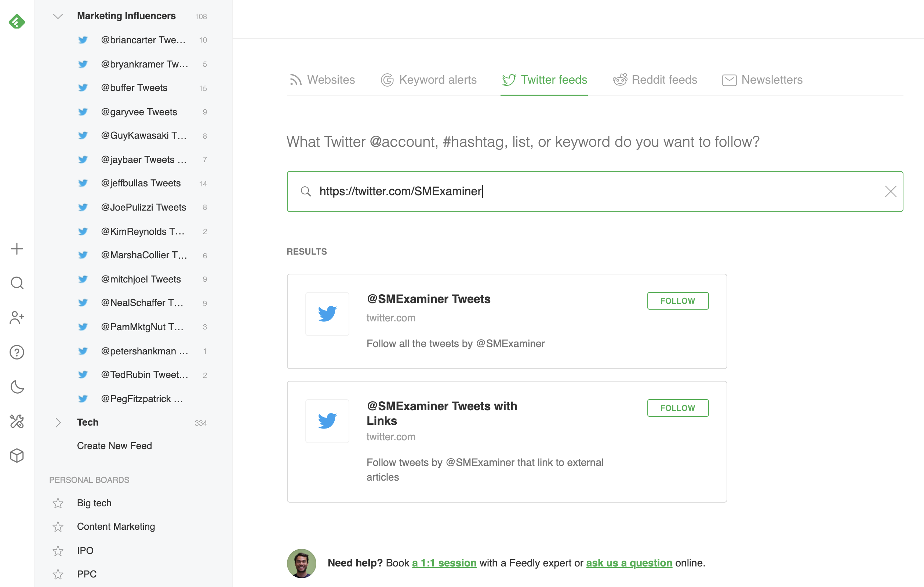This screenshot has height=587, width=924.
Task: Open the Search icon in sidebar
Action: [x=17, y=283]
